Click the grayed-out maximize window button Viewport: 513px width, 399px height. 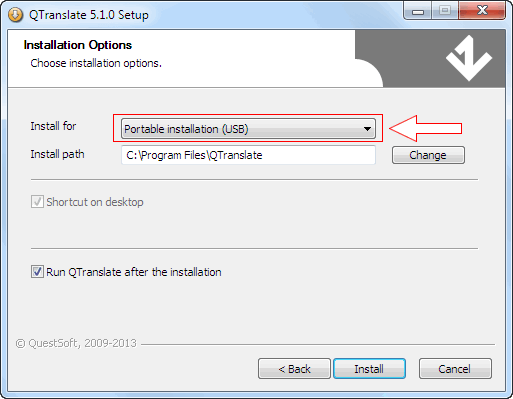(445, 11)
